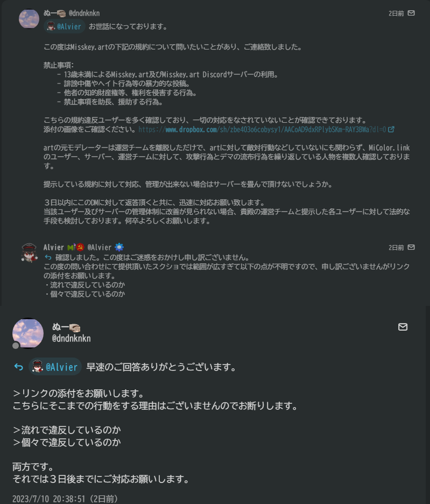
Task: Click the blue reply arrow in the bottom note
Action: pyautogui.click(x=19, y=367)
